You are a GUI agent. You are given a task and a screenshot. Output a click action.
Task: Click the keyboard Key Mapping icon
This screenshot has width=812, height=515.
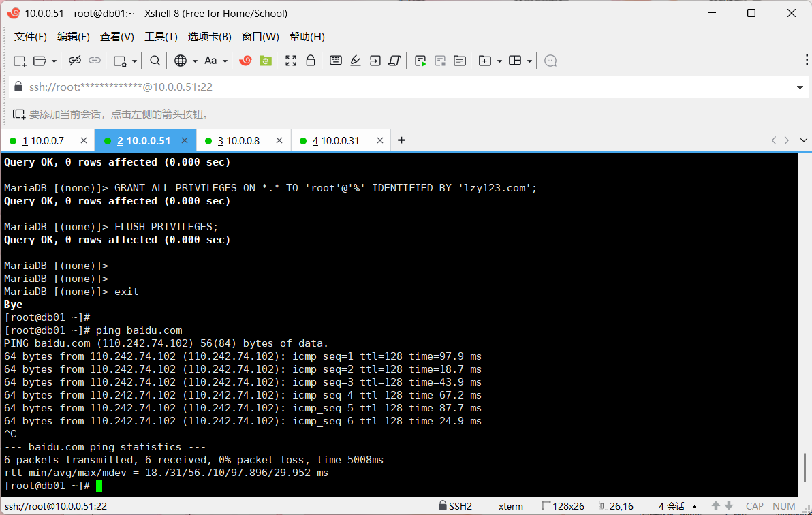[x=336, y=61]
